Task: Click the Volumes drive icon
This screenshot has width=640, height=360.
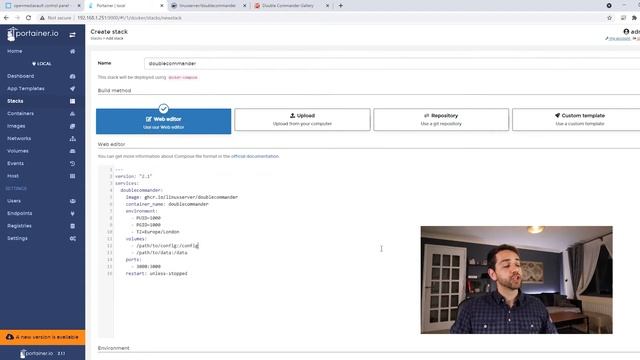Action: (x=72, y=151)
